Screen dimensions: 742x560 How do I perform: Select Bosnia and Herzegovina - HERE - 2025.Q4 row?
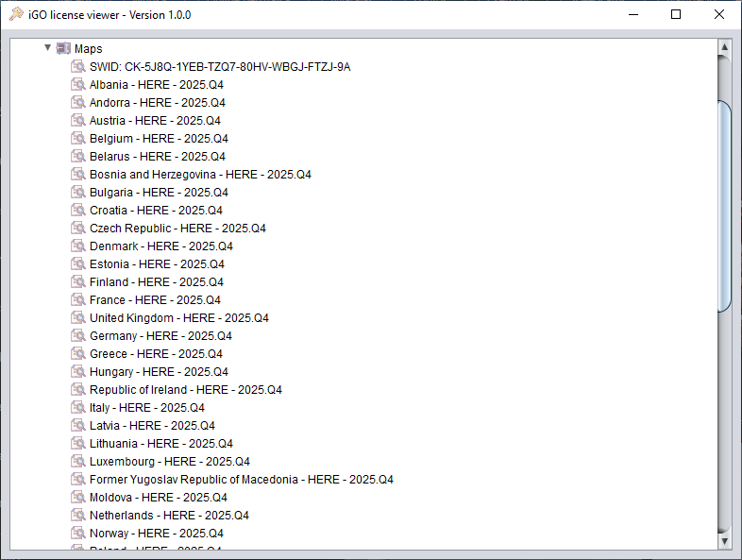point(200,175)
